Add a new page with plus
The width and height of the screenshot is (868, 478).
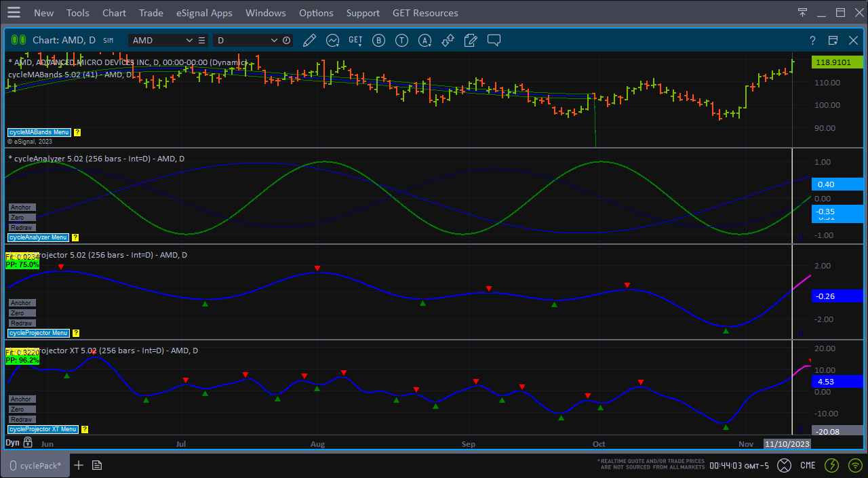click(x=79, y=465)
